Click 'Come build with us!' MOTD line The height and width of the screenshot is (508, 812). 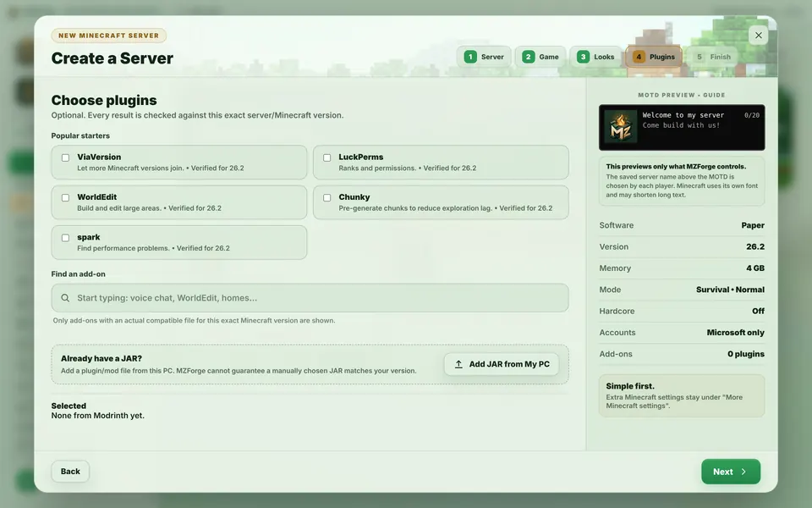(x=681, y=125)
